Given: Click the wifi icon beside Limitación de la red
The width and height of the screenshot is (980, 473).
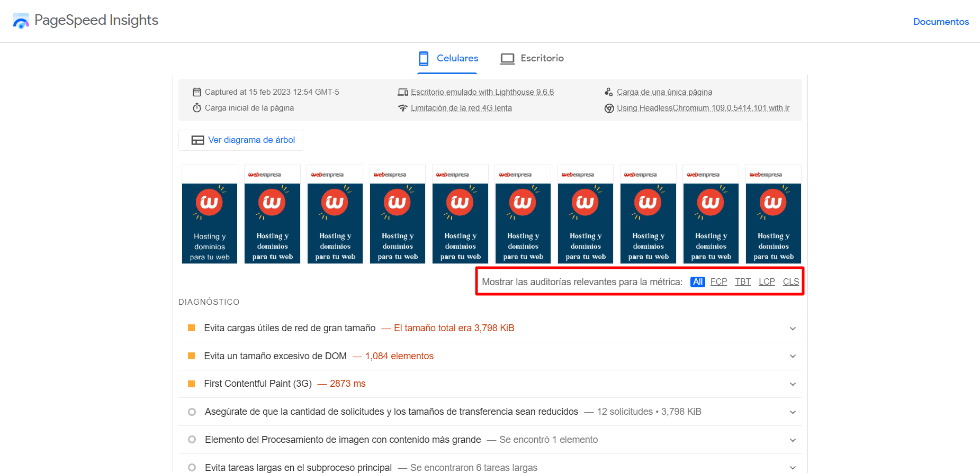Looking at the screenshot, I should point(403,108).
